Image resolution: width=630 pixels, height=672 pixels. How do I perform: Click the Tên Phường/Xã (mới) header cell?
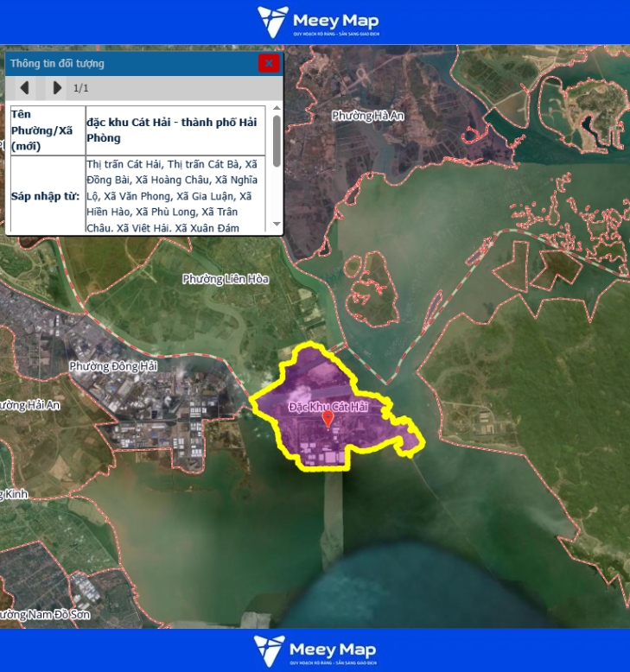tap(46, 130)
